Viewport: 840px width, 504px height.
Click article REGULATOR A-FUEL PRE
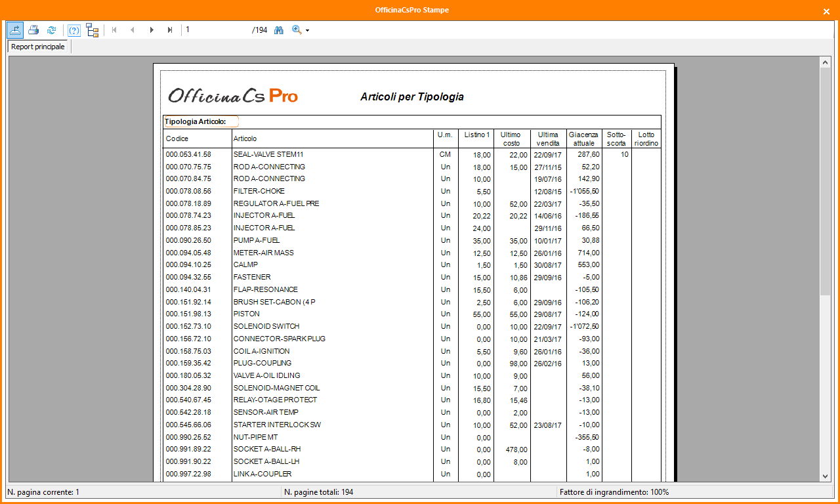(276, 203)
